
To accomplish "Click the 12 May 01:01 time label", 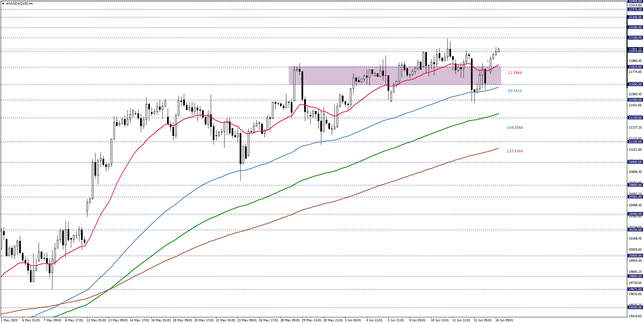I will [x=96, y=320].
